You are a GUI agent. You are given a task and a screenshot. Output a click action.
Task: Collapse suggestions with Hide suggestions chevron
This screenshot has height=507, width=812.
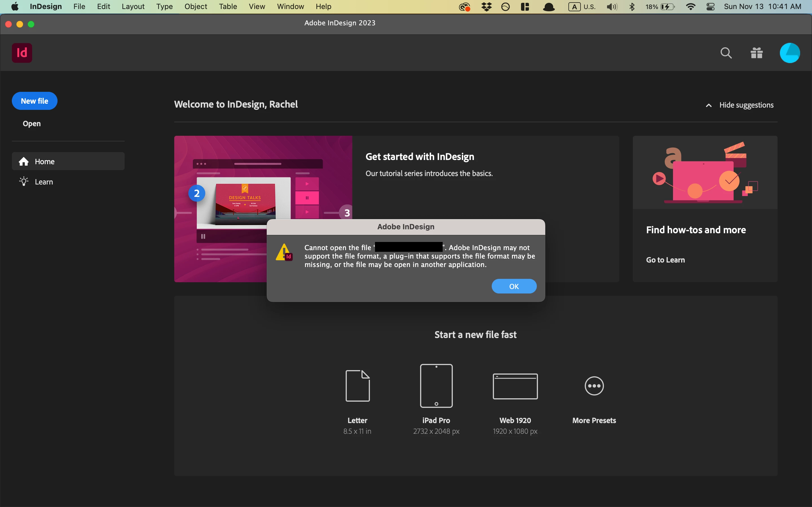(708, 105)
